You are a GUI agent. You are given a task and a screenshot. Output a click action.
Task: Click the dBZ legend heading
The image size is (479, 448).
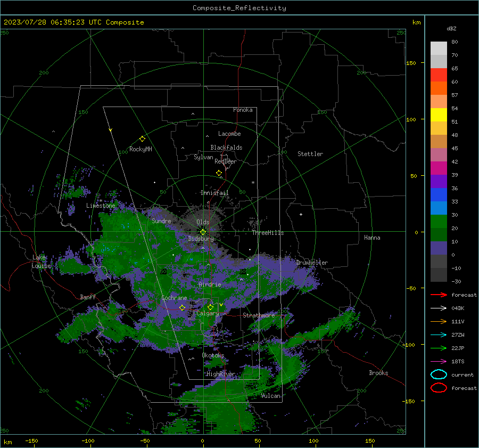[451, 28]
